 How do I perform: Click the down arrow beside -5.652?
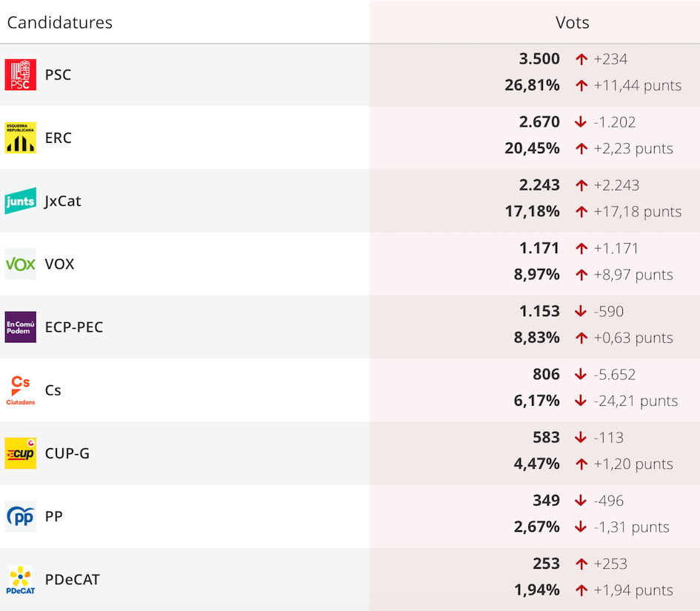pyautogui.click(x=581, y=374)
